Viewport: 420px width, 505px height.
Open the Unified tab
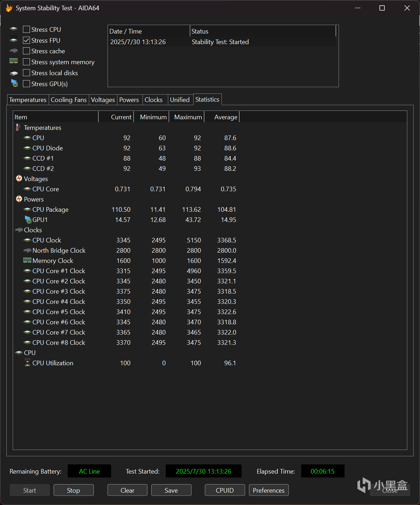(180, 100)
